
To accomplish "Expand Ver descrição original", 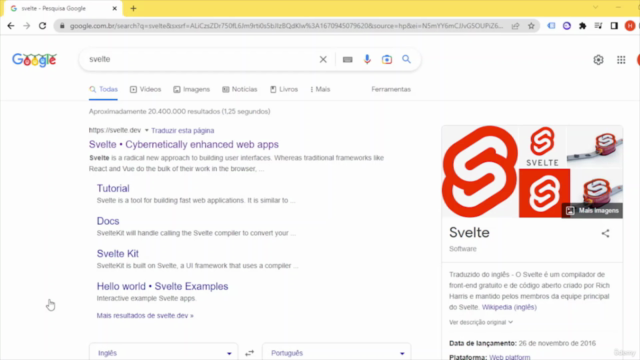I will coord(481,322).
